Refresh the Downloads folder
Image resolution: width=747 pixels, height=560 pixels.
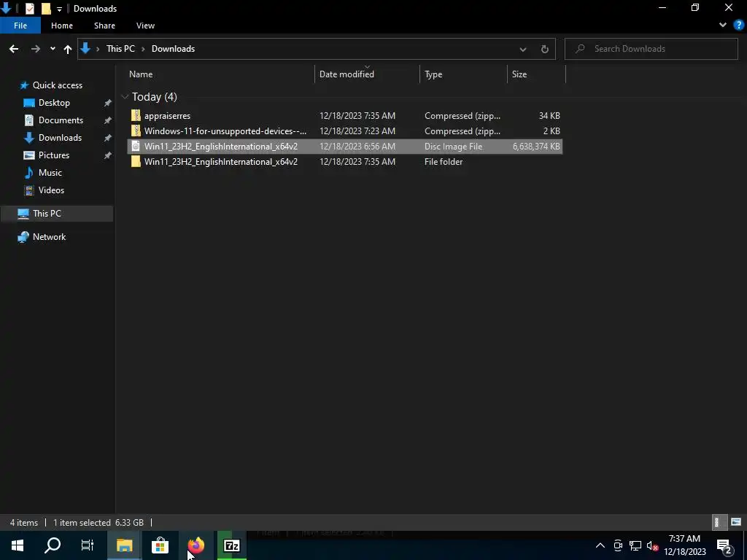(544, 49)
